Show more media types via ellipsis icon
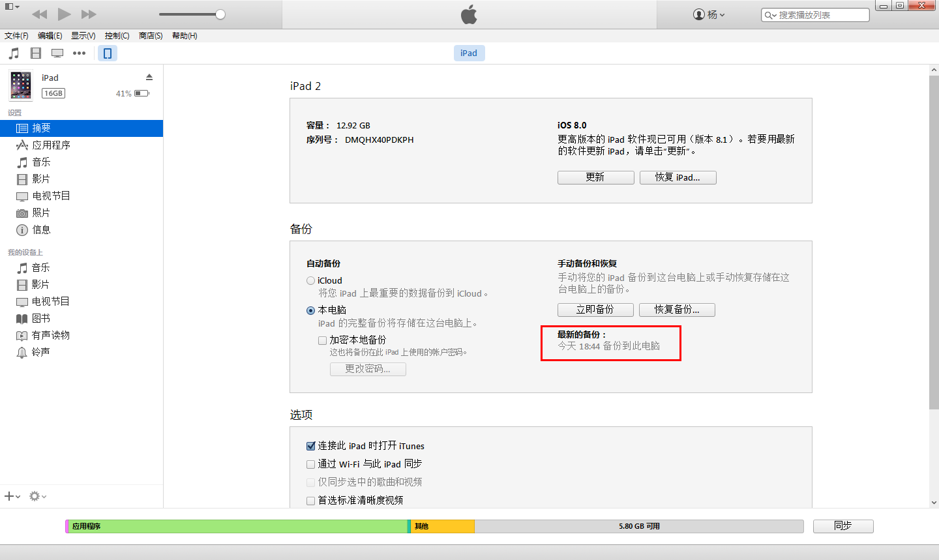The height and width of the screenshot is (560, 939). 79,53
